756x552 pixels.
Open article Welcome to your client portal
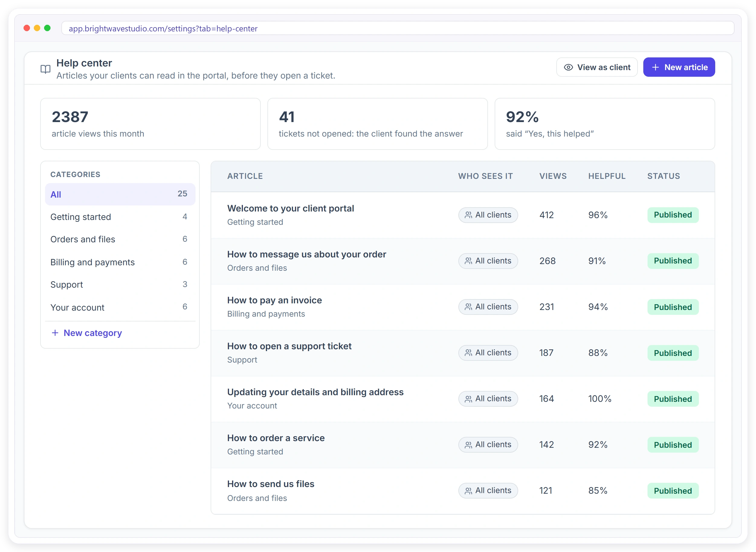click(x=290, y=208)
